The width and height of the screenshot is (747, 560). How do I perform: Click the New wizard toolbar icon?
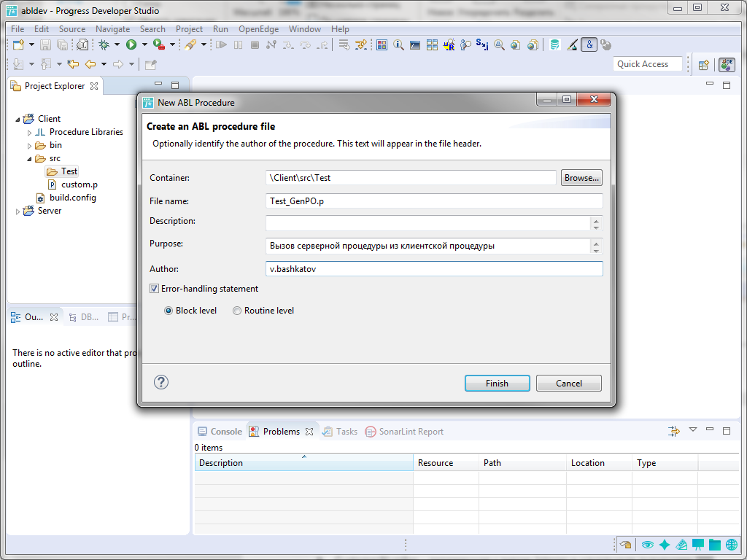(x=18, y=44)
